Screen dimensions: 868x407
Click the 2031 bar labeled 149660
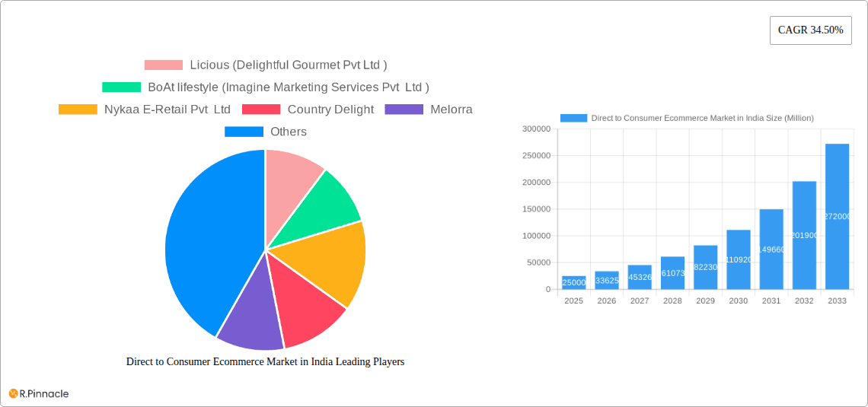[771, 250]
